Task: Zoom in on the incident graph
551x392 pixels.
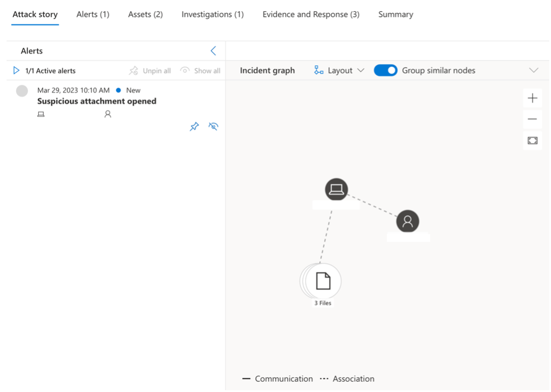Action: click(x=532, y=98)
